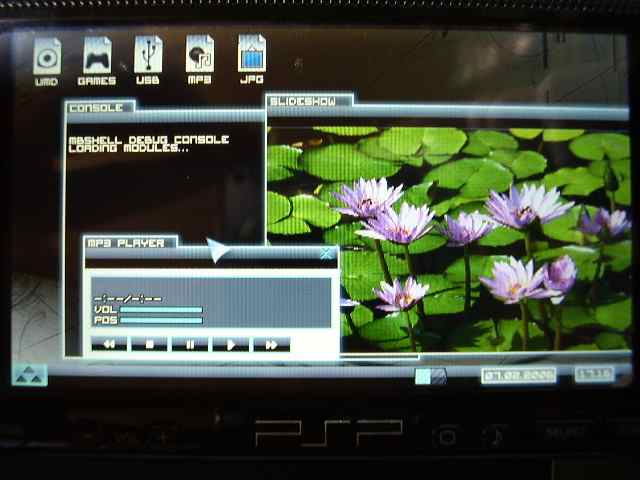This screenshot has height=480, width=640.
Task: Adjust the VOL slider in MP3 Player
Action: (x=161, y=310)
